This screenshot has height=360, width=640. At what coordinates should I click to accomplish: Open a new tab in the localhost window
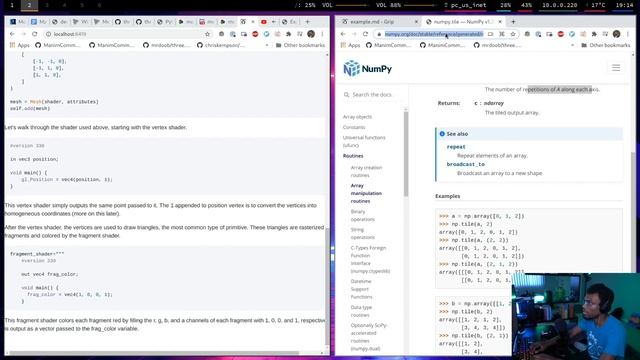[307, 22]
